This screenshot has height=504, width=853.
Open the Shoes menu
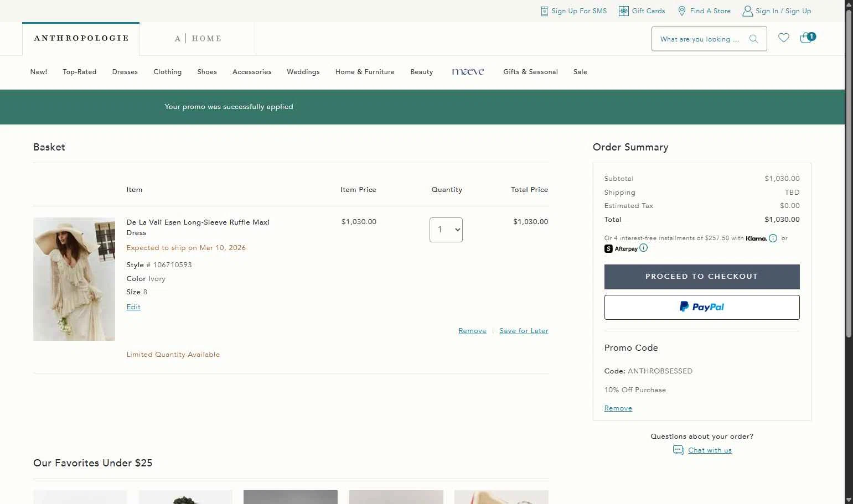coord(207,72)
